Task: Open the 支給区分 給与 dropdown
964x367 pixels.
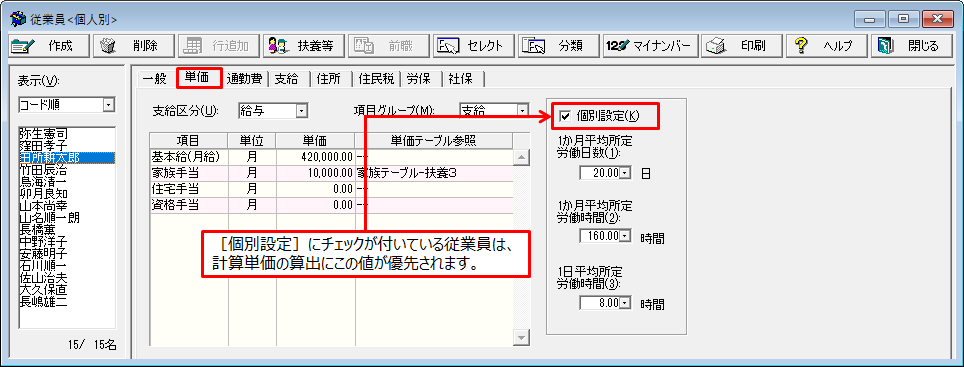Action: (x=301, y=111)
